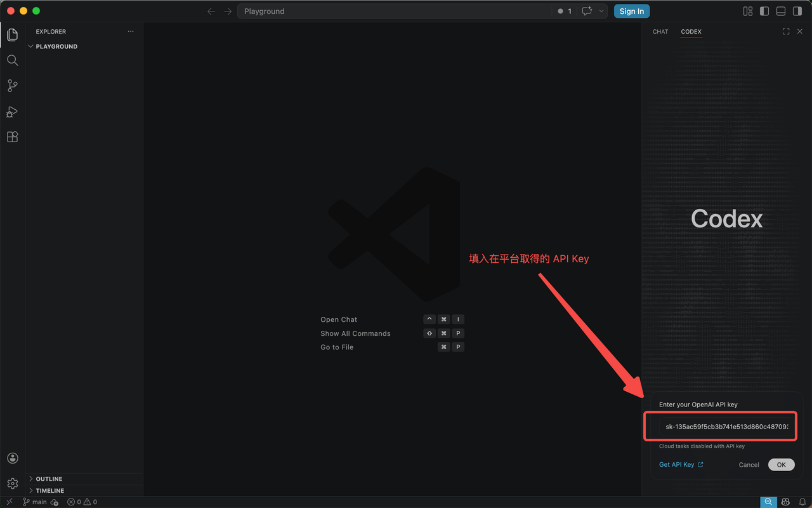Cancel the API key dialog
812x508 pixels.
tap(749, 465)
